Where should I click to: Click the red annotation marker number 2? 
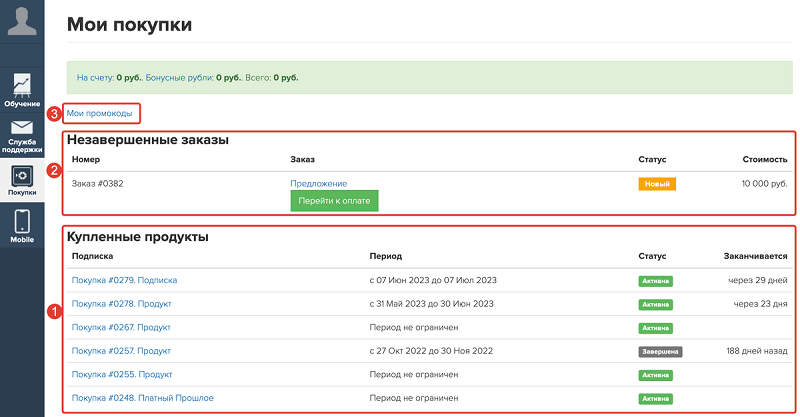coord(54,170)
